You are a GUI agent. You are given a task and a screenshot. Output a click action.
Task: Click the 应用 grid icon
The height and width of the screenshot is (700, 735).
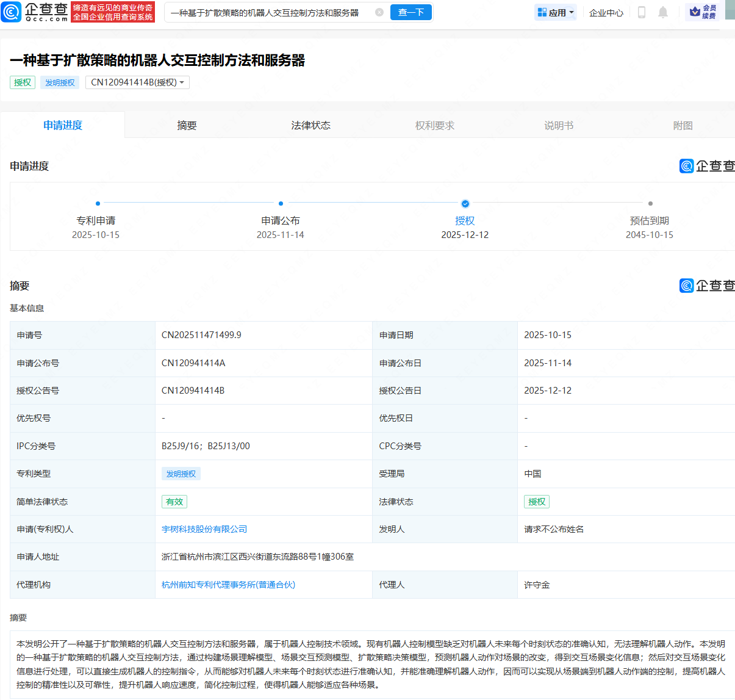coord(542,12)
